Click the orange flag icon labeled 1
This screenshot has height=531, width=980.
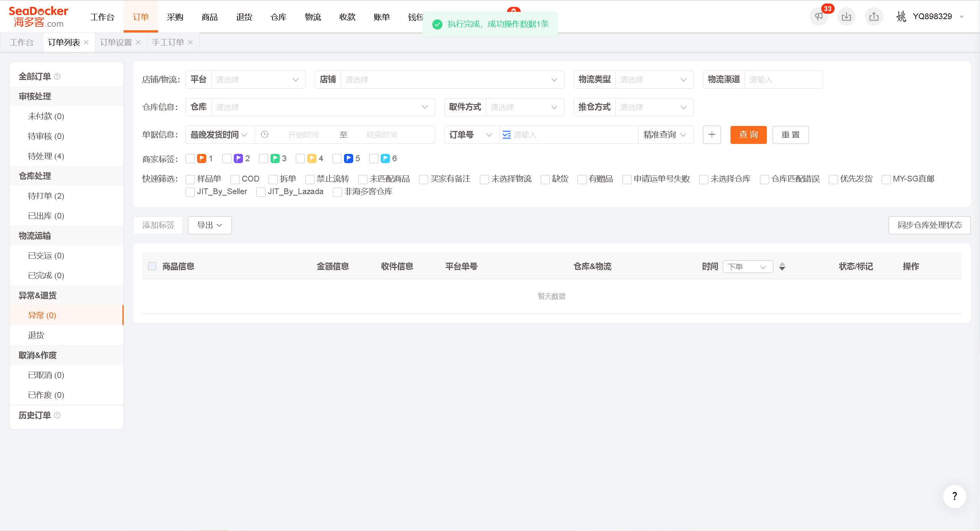[202, 158]
